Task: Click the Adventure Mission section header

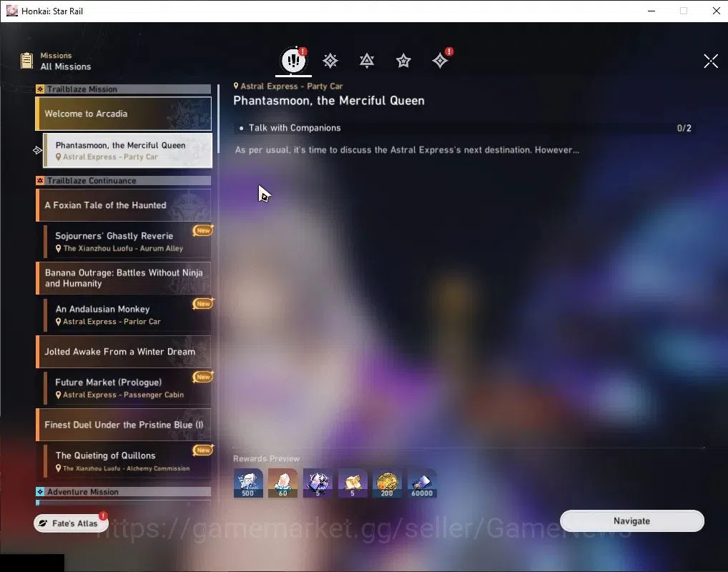Action: coord(124,492)
